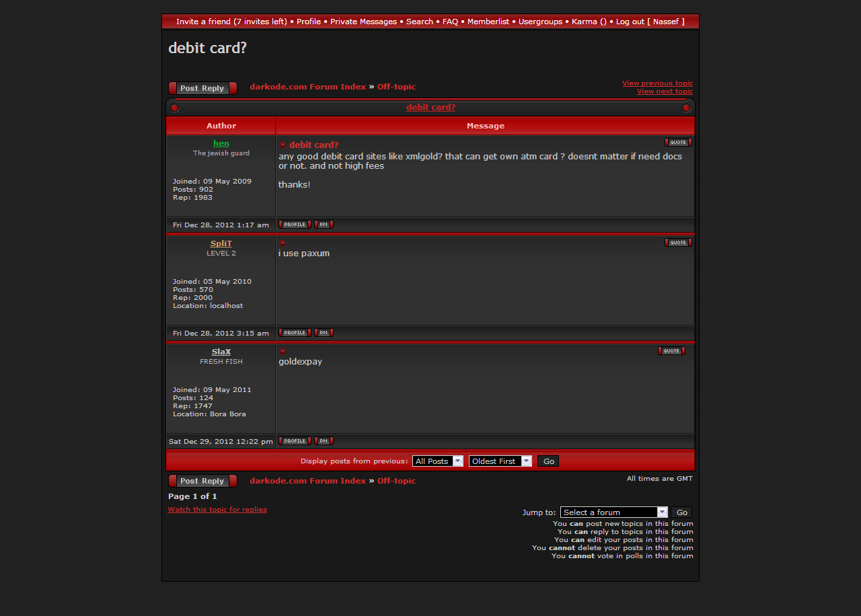
Task: Open the Oldest First sort dropdown
Action: coord(500,461)
